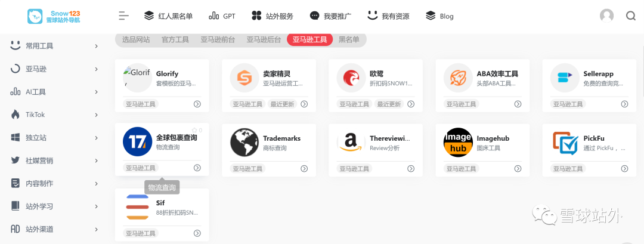644x244 pixels.
Task: Click go arrow on Thereviewi card
Action: 411,168
